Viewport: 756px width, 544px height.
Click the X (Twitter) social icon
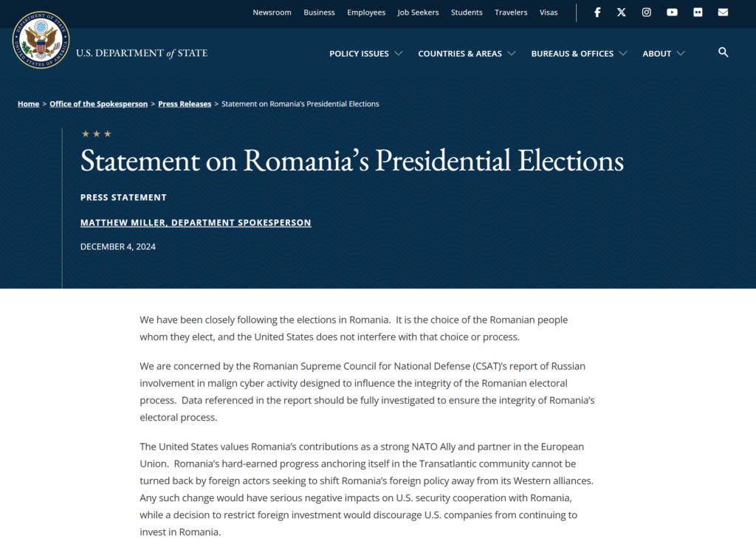(x=622, y=13)
